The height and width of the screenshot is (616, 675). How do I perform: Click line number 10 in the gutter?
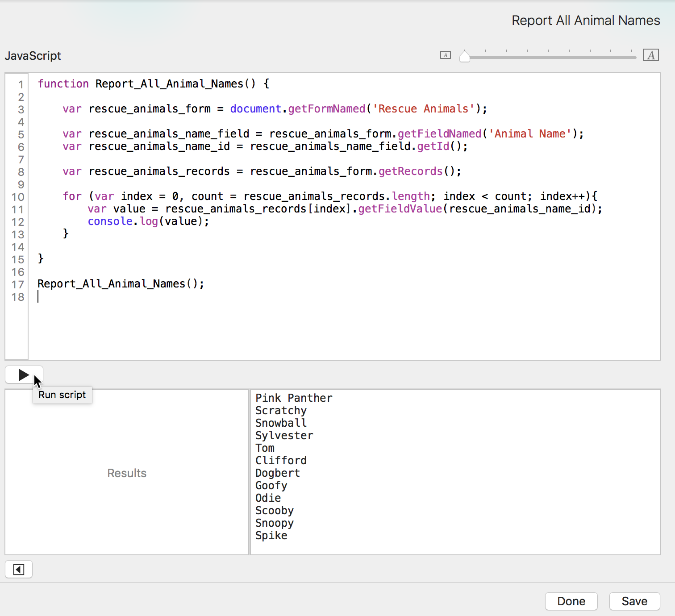(18, 197)
